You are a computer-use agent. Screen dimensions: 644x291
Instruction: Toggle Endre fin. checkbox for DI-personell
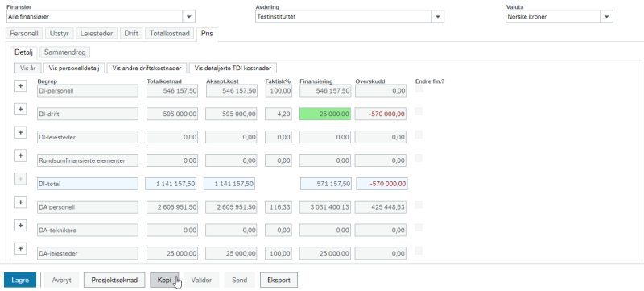coord(419,89)
